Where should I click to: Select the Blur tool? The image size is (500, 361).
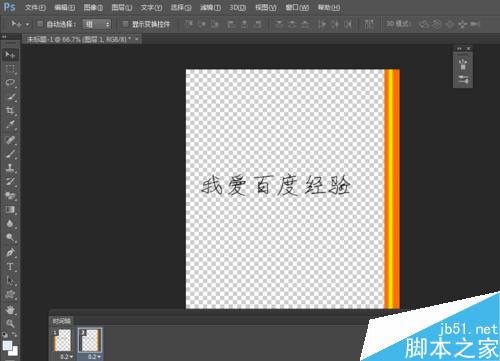tap(10, 223)
